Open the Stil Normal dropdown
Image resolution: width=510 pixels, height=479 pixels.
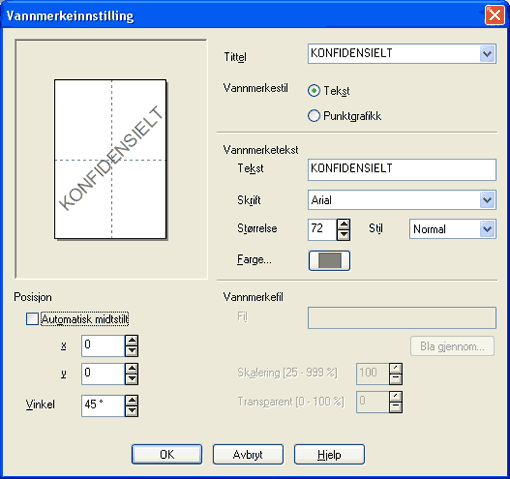[x=487, y=229]
